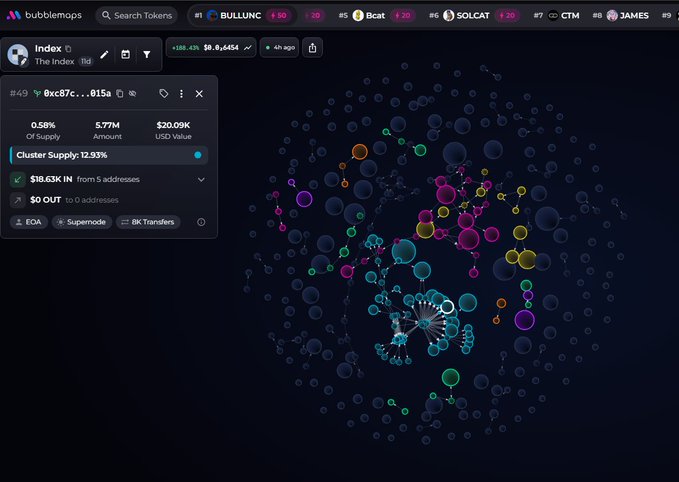Expand the $18.63K IN addresses list
679x482 pixels.
(201, 179)
